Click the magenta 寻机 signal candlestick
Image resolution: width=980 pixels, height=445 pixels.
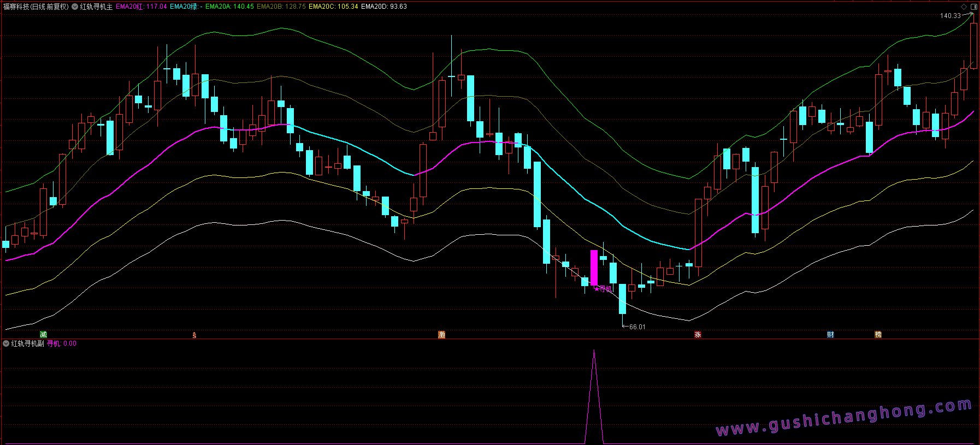(x=594, y=268)
